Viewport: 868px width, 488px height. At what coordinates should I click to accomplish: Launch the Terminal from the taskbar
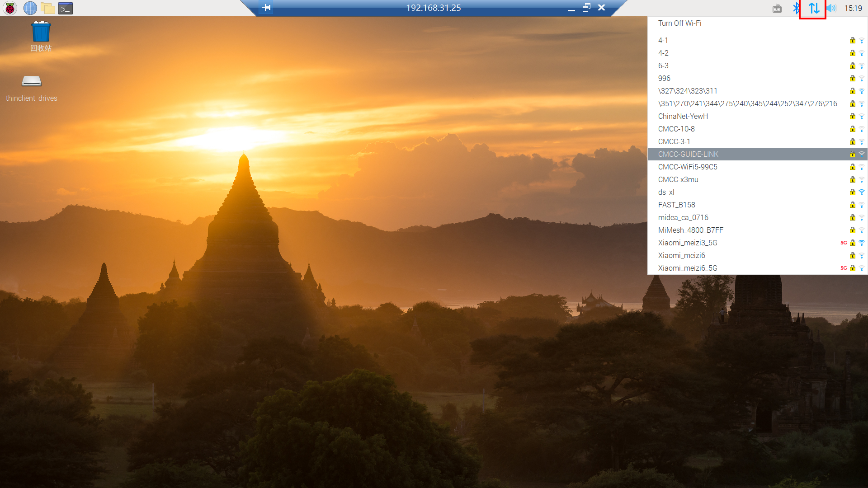(65, 8)
